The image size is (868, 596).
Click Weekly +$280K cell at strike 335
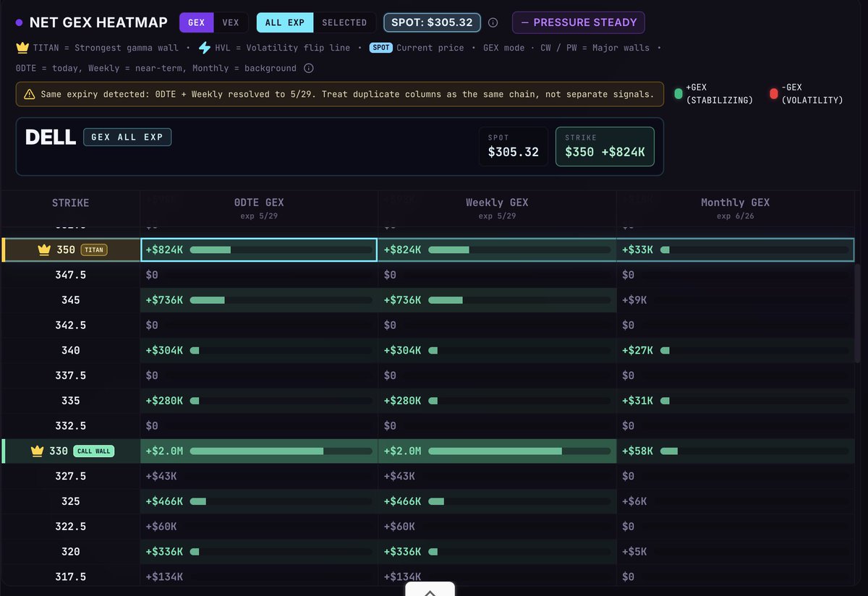click(498, 401)
